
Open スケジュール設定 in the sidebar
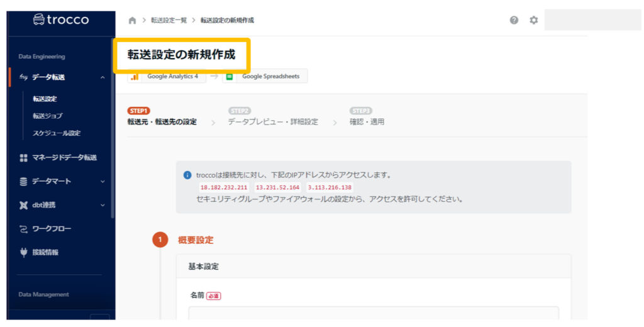point(57,133)
